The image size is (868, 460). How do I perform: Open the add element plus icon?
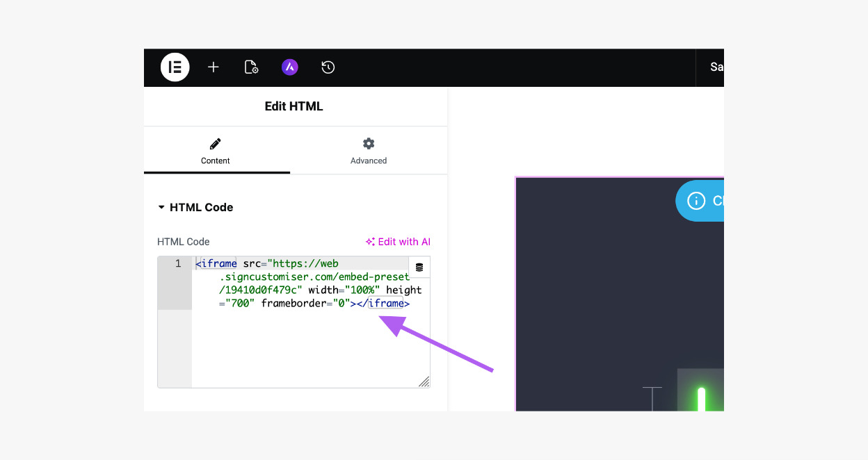(214, 67)
